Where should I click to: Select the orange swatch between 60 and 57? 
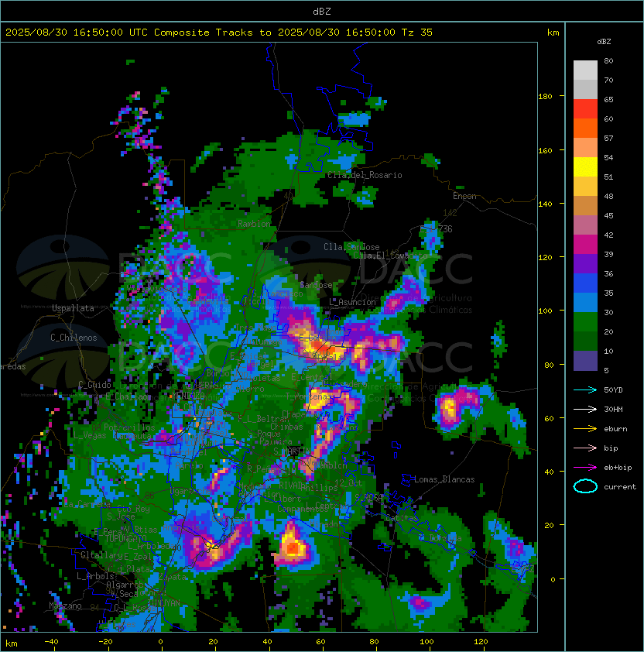[x=585, y=128]
